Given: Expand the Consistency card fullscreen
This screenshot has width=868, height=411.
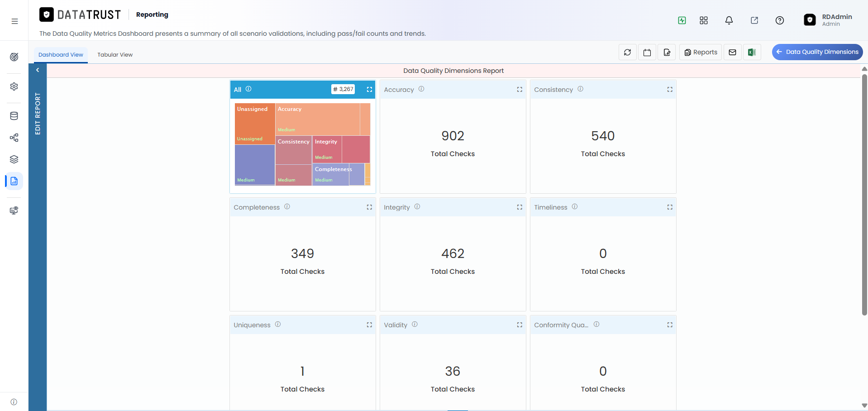Looking at the screenshot, I should (670, 90).
